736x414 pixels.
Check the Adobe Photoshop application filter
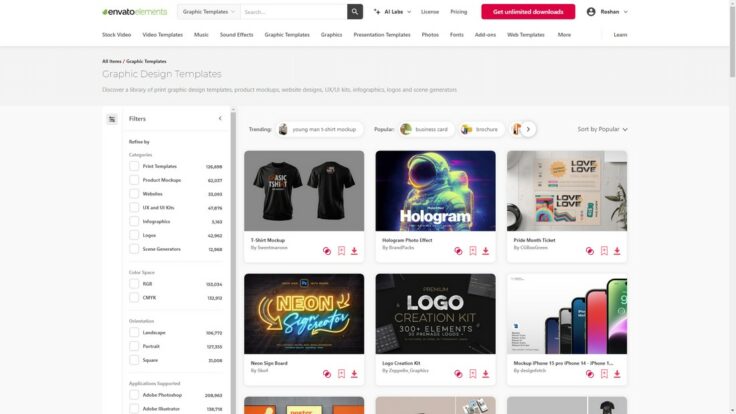tap(134, 395)
